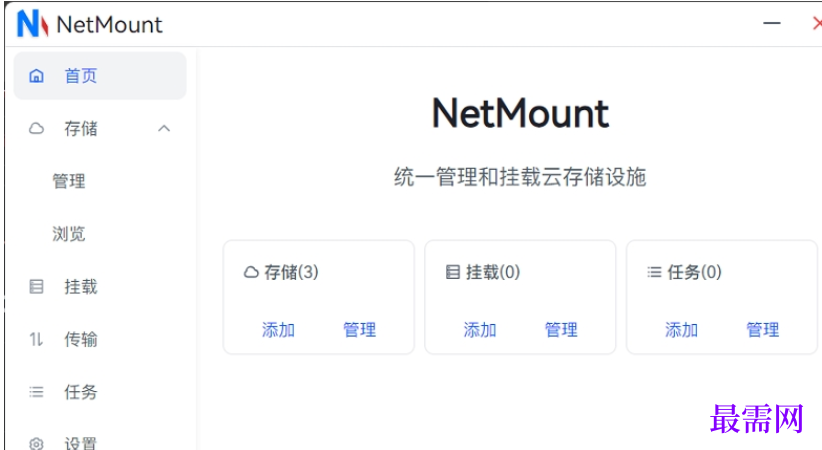Click the list icon beside 任务 in sidebar

[36, 392]
